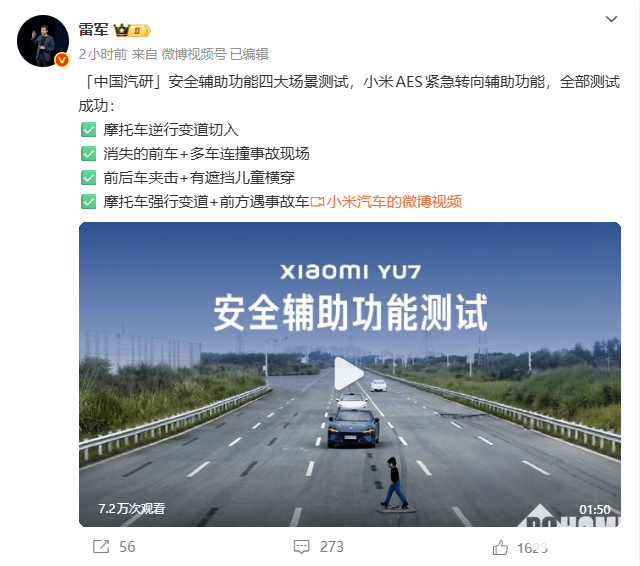Click the 2小时前 timestamp
The image size is (640, 566).
tap(103, 54)
